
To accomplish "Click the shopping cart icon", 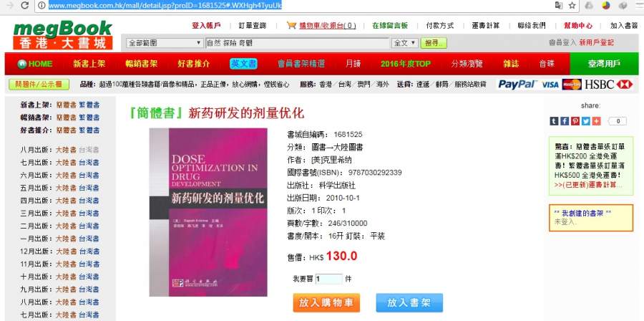I will pos(292,26).
